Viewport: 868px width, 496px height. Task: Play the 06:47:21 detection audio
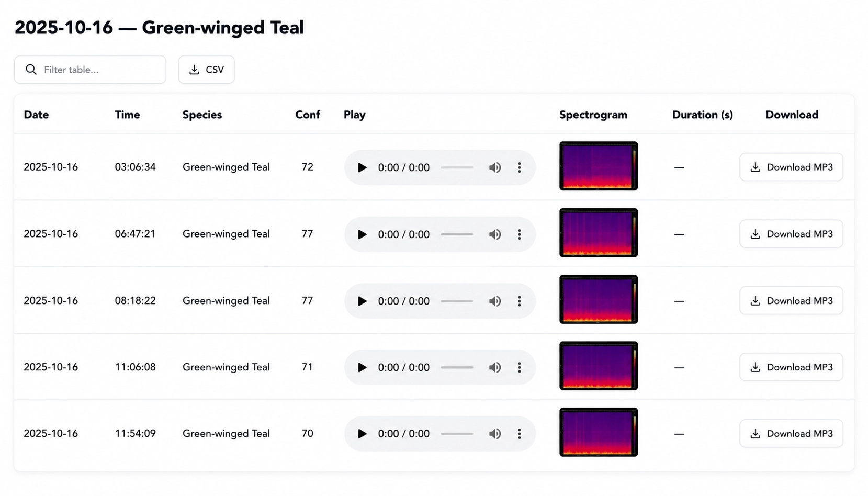point(362,234)
